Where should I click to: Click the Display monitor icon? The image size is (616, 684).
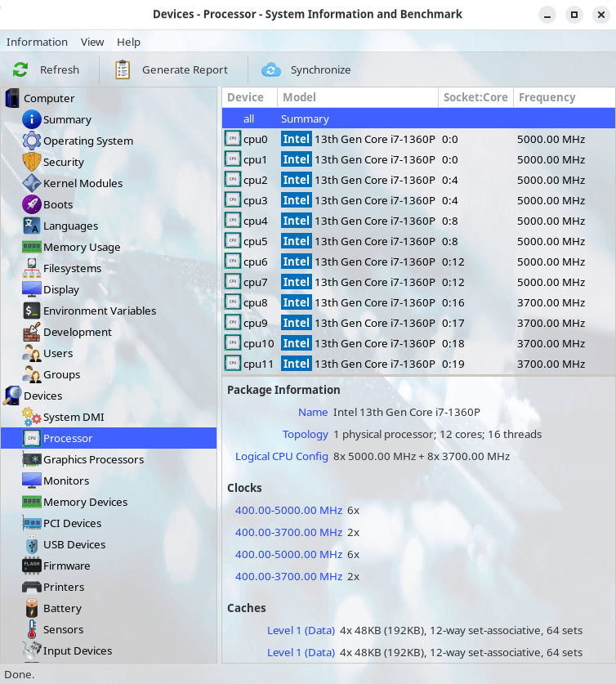pyautogui.click(x=32, y=289)
